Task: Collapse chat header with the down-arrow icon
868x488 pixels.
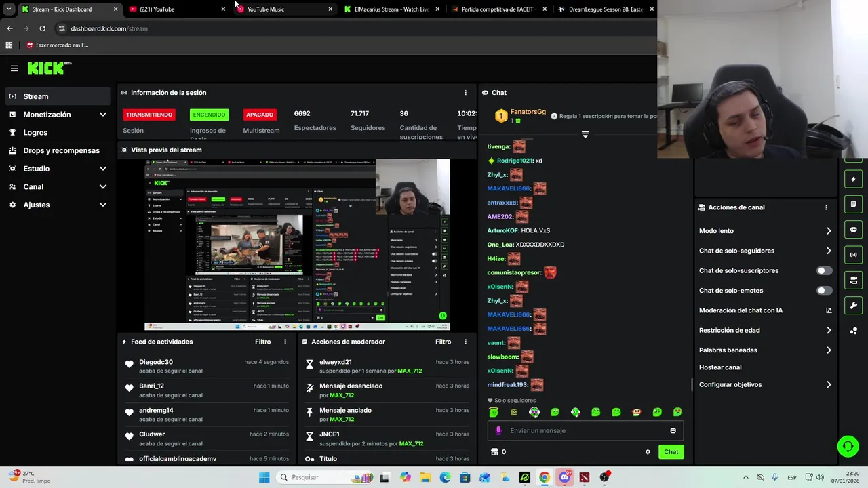Action: point(585,134)
